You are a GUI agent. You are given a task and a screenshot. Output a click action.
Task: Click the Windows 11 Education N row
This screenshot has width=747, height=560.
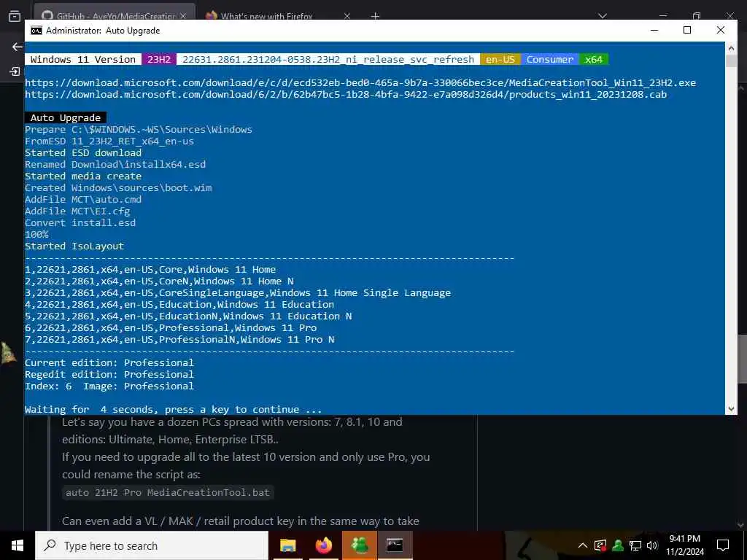point(188,316)
